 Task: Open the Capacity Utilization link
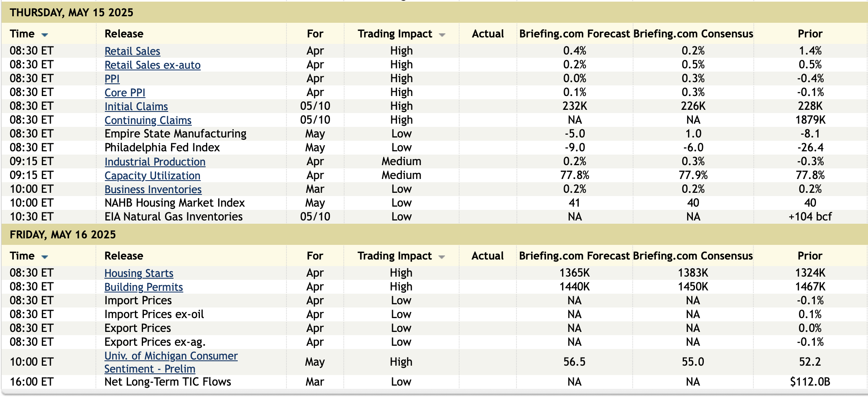(152, 176)
